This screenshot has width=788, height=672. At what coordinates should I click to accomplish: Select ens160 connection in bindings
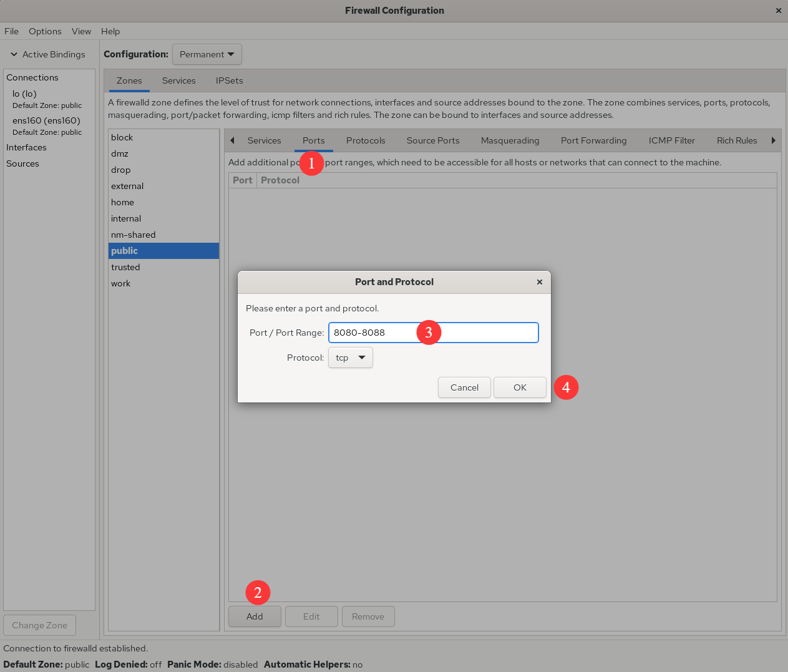click(x=46, y=120)
